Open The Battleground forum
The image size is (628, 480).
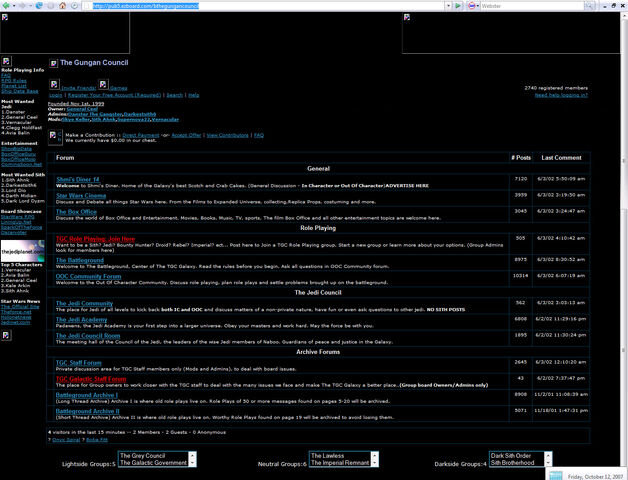click(80, 260)
